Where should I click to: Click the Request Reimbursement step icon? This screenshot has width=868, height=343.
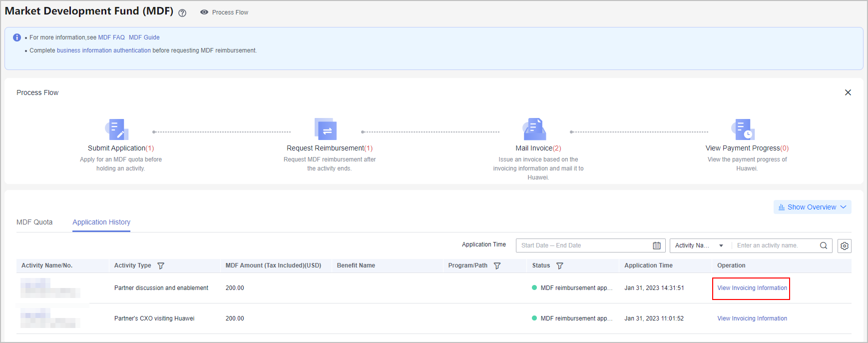[326, 129]
